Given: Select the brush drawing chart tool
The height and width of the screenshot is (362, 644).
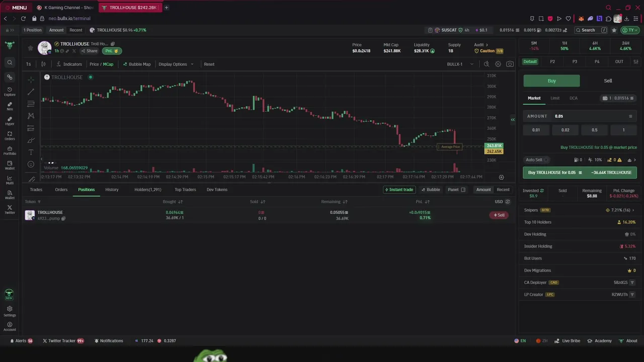Looking at the screenshot, I should point(31,140).
